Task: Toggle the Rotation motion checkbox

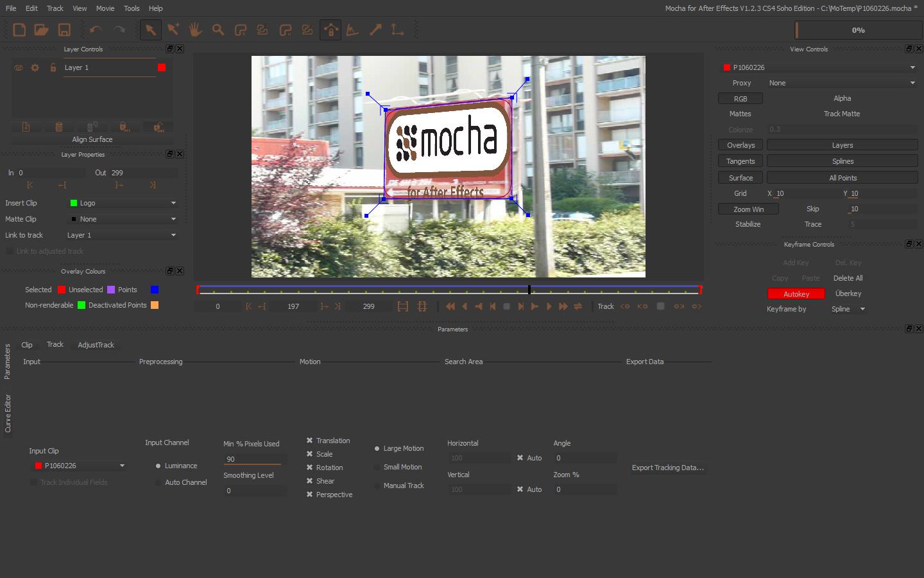Action: coord(309,468)
